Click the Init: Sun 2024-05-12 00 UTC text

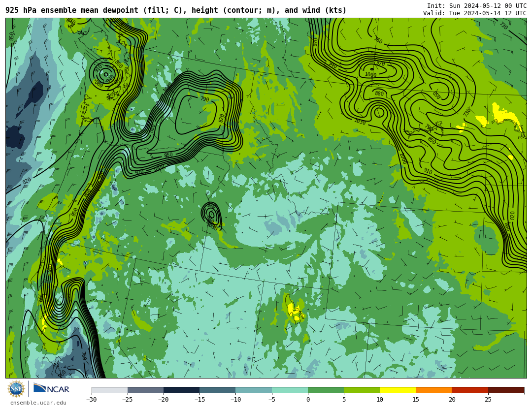477,6
